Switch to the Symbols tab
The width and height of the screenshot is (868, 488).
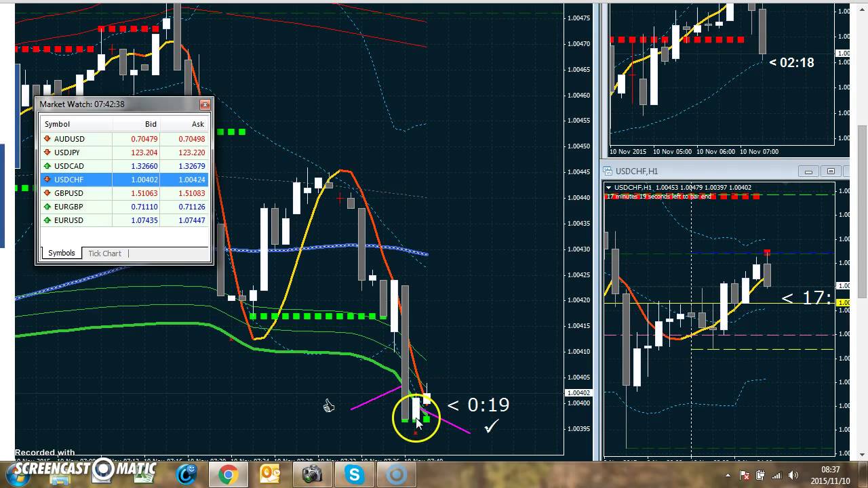[x=61, y=253]
